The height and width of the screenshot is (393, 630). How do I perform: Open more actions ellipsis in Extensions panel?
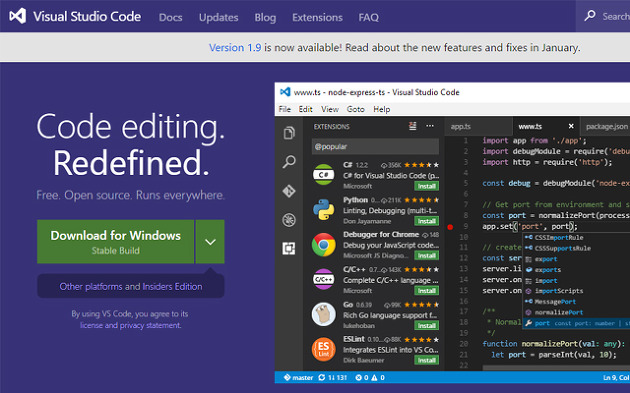(x=430, y=126)
